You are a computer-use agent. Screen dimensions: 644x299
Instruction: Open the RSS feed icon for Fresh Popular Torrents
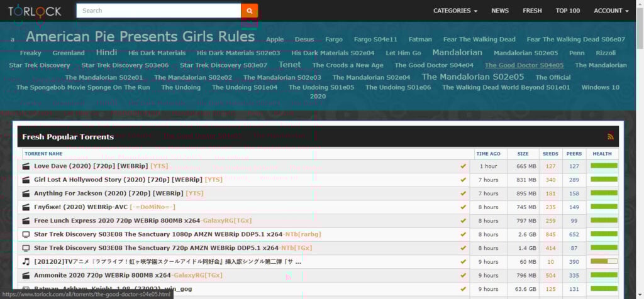click(610, 137)
